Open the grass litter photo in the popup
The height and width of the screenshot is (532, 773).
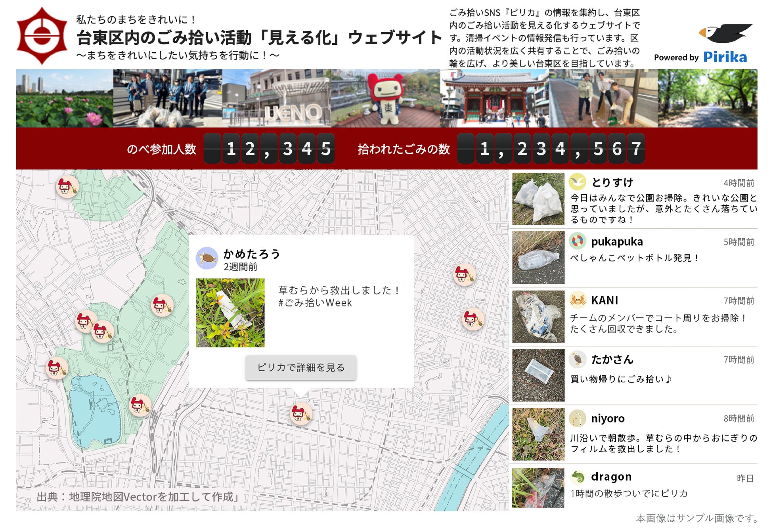(x=230, y=313)
